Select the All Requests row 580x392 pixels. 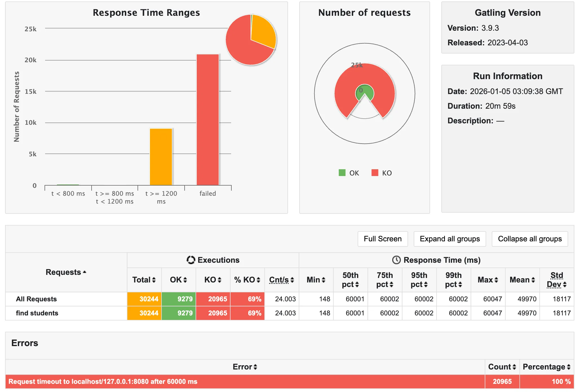36,299
